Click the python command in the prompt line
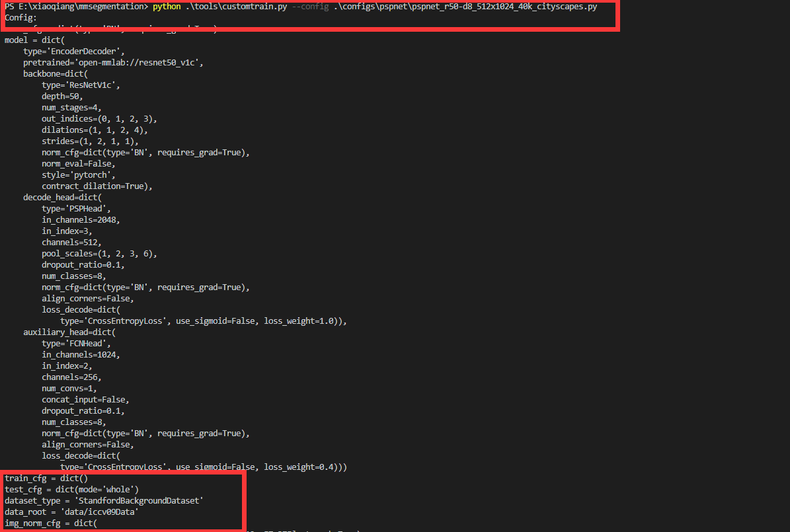This screenshot has height=532, width=790. (x=165, y=6)
